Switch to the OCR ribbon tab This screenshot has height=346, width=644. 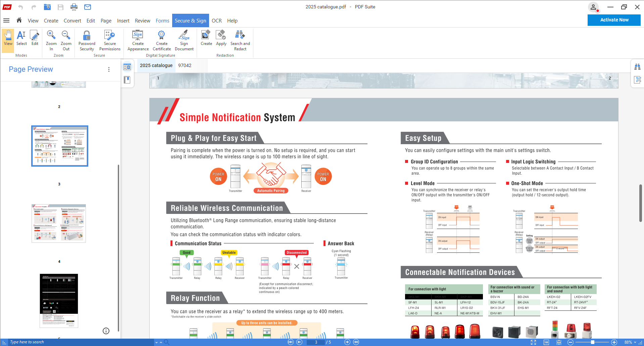point(216,20)
